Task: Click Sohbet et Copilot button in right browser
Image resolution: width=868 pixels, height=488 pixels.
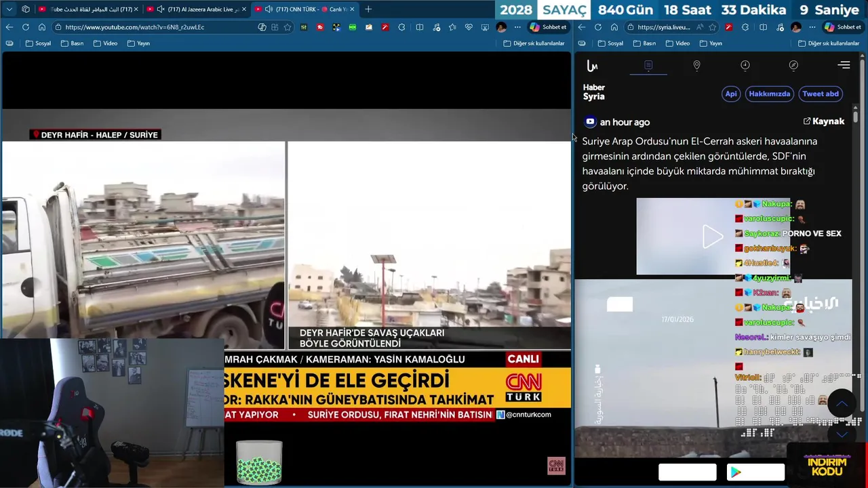Action: (x=842, y=27)
